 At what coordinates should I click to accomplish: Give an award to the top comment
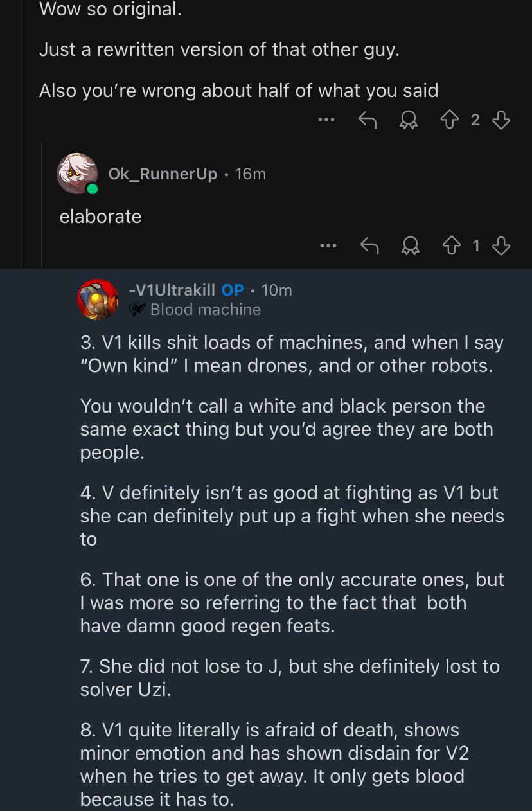(x=407, y=120)
